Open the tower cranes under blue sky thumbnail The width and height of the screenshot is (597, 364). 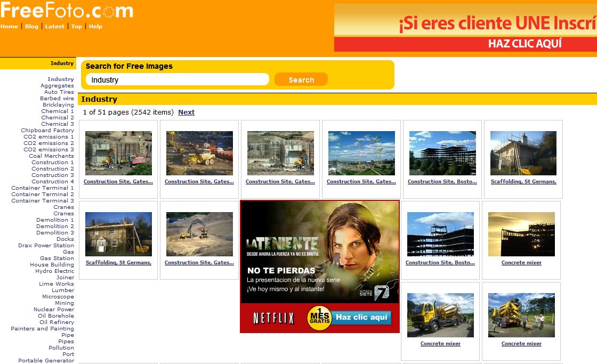(362, 153)
